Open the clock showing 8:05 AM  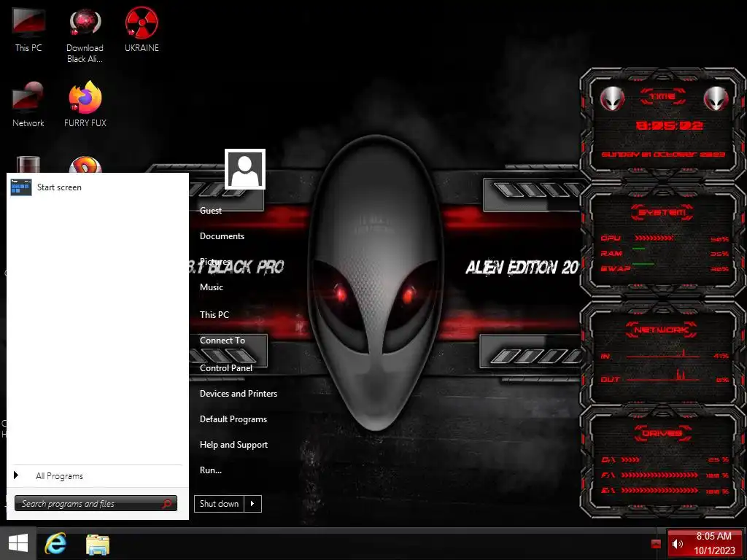coord(714,543)
